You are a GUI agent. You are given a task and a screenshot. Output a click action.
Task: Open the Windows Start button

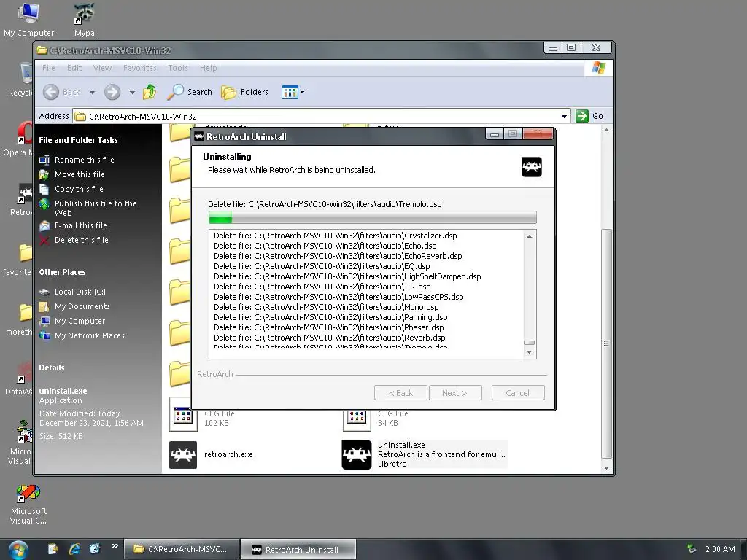[x=18, y=550]
